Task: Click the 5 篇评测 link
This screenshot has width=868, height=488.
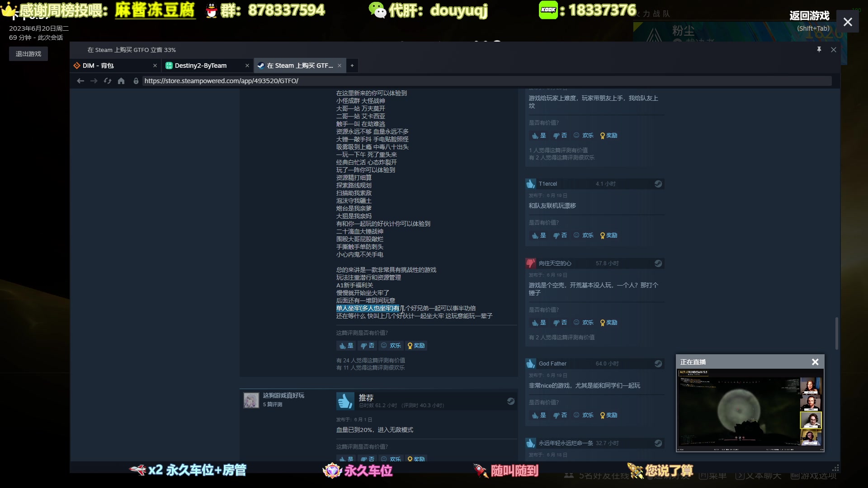Action: click(x=272, y=404)
